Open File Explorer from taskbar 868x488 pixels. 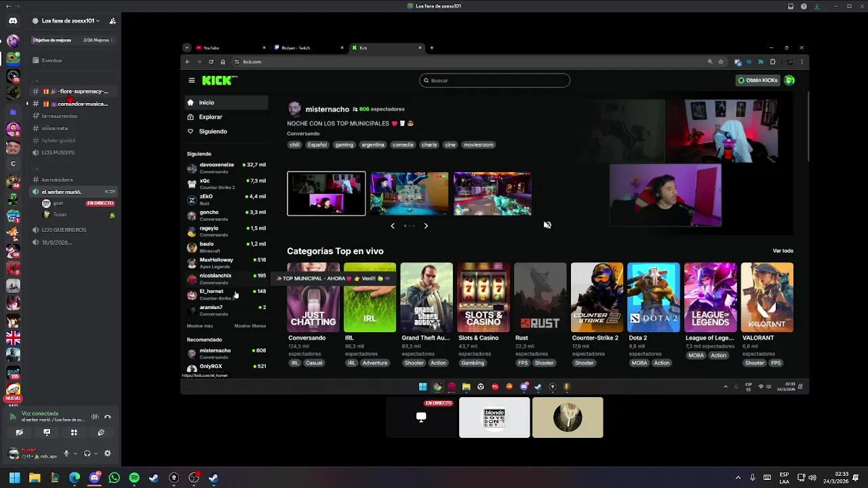[x=35, y=478]
